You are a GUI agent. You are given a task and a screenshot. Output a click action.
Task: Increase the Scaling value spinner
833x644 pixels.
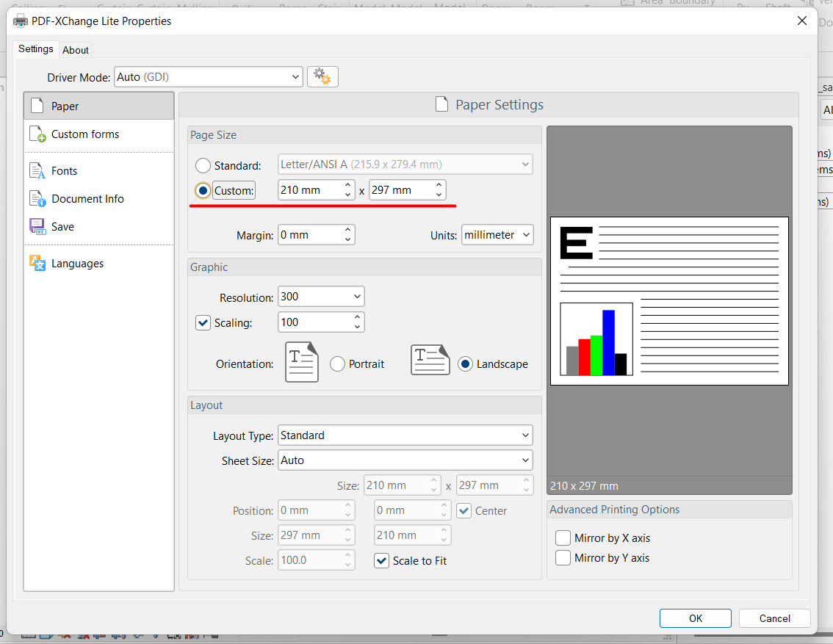pyautogui.click(x=357, y=317)
